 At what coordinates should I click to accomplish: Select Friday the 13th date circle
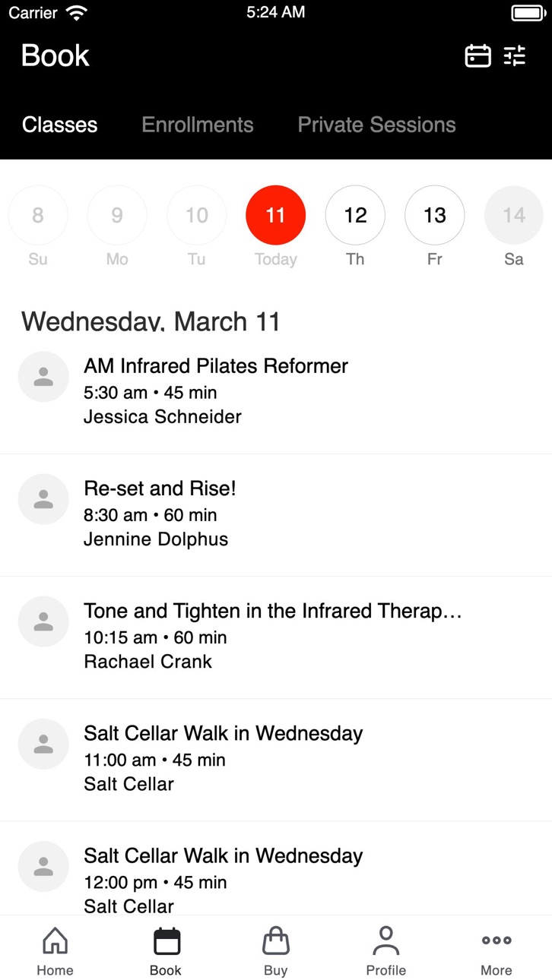tap(435, 215)
